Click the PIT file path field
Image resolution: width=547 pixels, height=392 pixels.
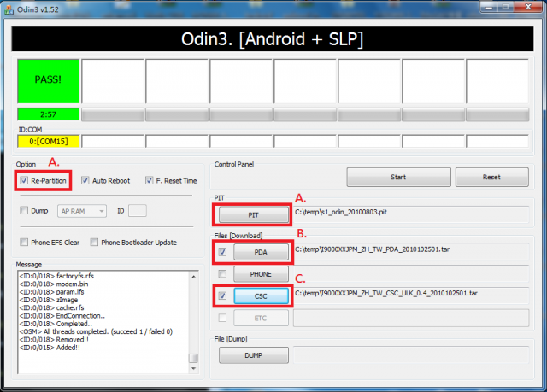tap(411, 214)
